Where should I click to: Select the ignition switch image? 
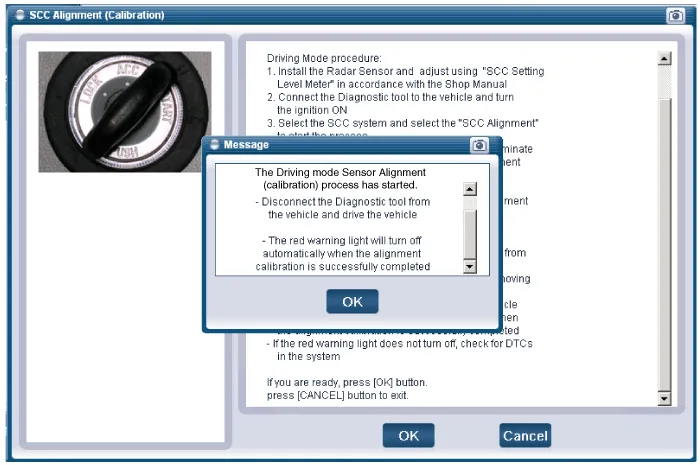(x=125, y=111)
